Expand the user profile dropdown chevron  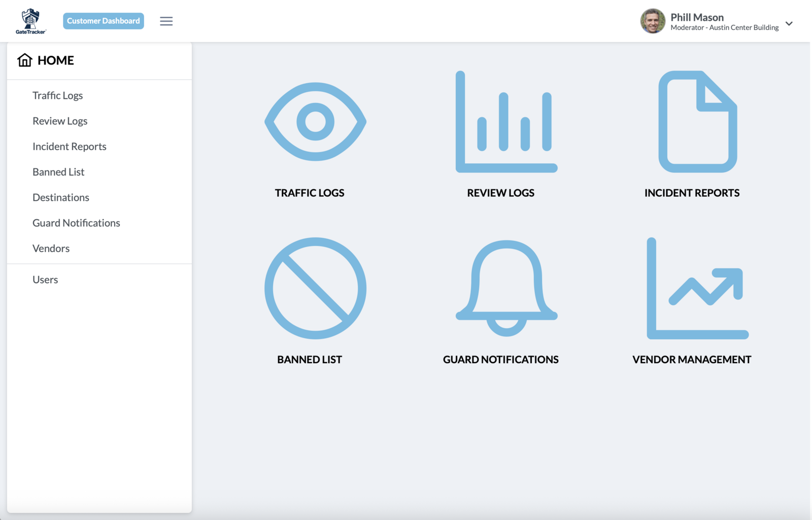point(789,23)
